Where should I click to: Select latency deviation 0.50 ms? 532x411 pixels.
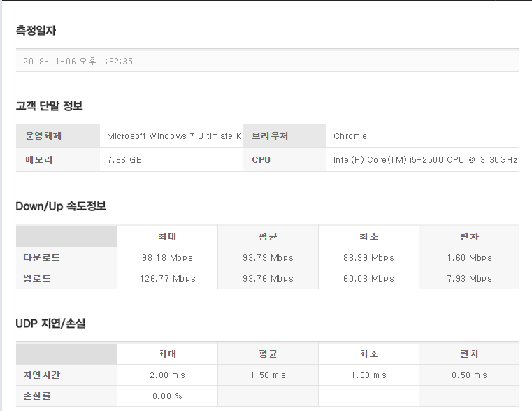pos(469,375)
